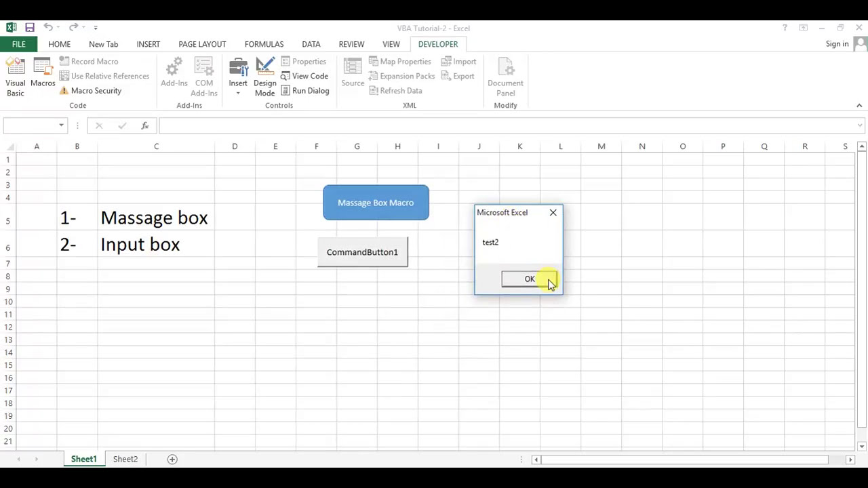
Task: Open the XML Source pane
Action: (x=353, y=73)
